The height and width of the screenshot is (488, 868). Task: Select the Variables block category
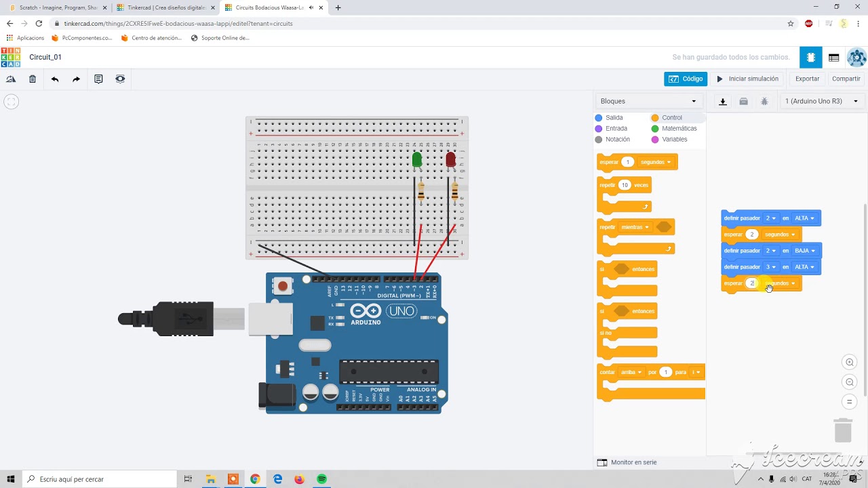(x=669, y=140)
